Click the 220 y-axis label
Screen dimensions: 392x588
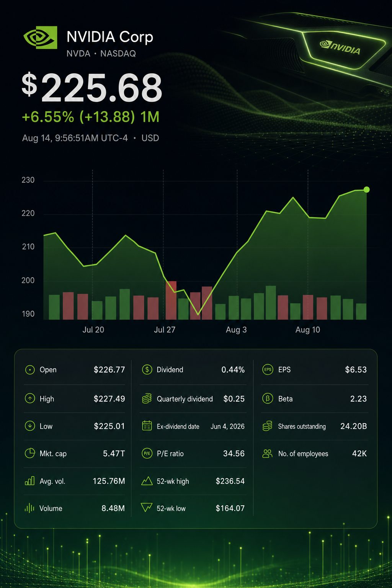[x=28, y=213]
